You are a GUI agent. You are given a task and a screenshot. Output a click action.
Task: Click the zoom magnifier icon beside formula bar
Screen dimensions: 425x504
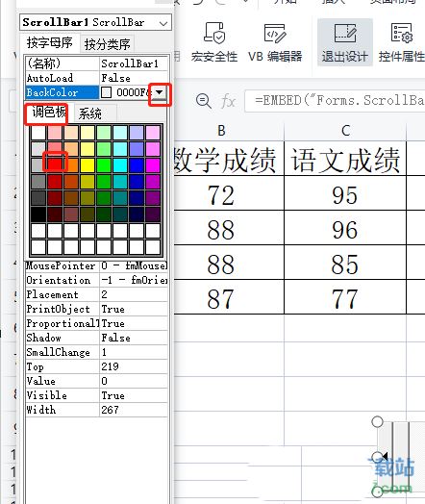pyautogui.click(x=203, y=101)
